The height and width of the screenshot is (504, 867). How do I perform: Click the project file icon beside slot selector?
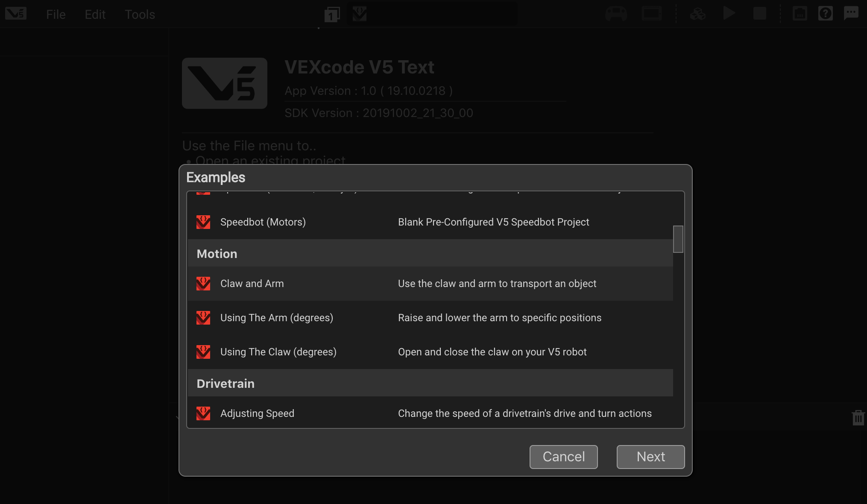[360, 14]
